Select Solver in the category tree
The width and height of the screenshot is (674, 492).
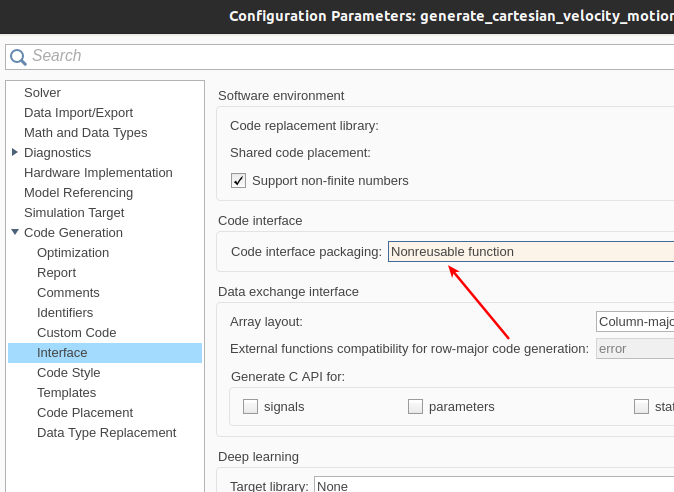click(x=42, y=92)
